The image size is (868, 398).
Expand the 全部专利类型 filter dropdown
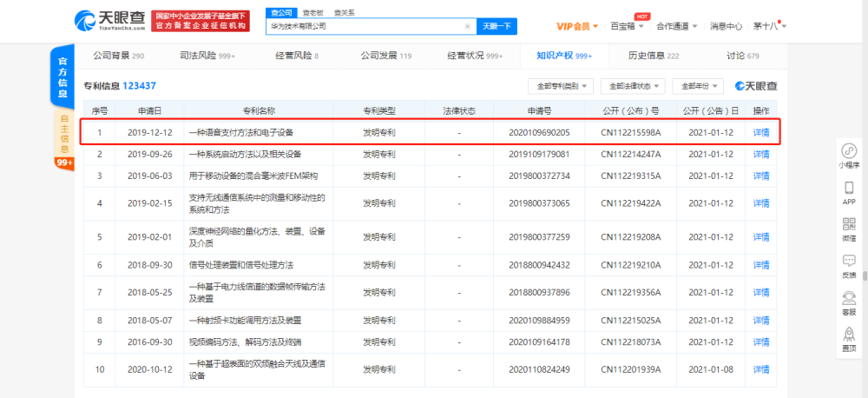(x=562, y=86)
